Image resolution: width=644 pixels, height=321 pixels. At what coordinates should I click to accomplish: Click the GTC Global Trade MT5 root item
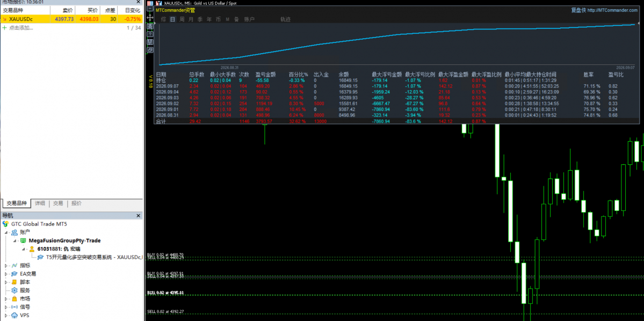38,224
